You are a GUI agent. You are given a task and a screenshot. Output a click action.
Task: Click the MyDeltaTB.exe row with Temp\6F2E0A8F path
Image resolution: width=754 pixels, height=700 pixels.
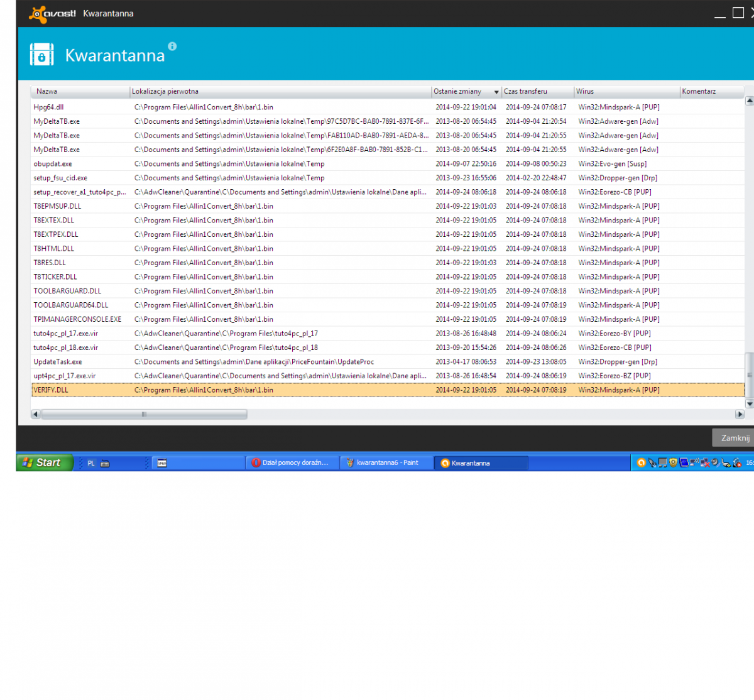tap(388, 150)
